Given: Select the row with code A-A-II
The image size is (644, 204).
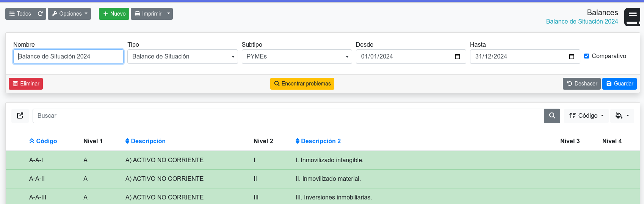Looking at the screenshot, I should click(x=323, y=179).
